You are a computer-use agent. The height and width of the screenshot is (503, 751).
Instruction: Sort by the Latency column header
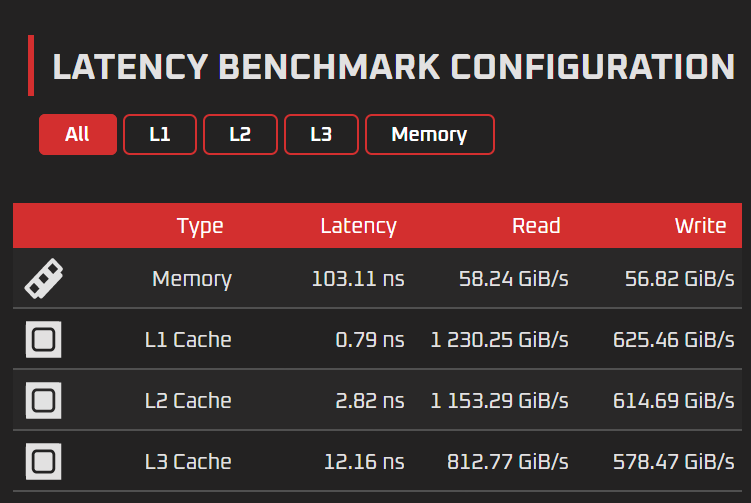(359, 226)
